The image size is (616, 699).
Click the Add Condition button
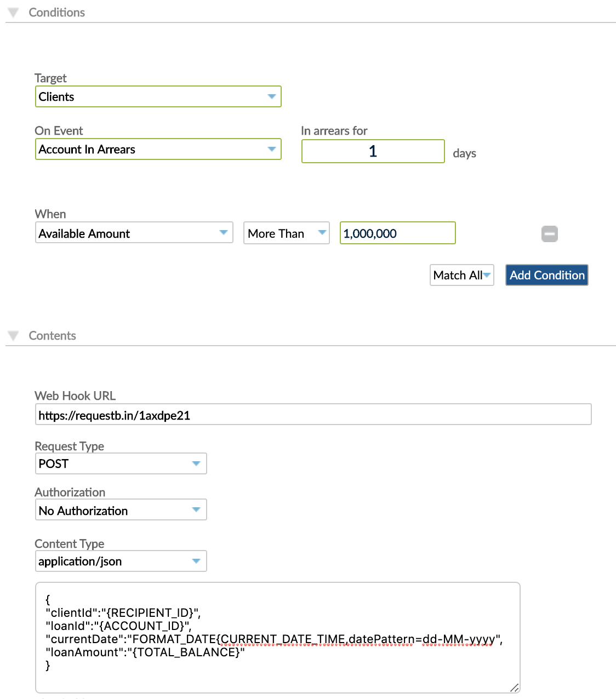[x=546, y=275]
